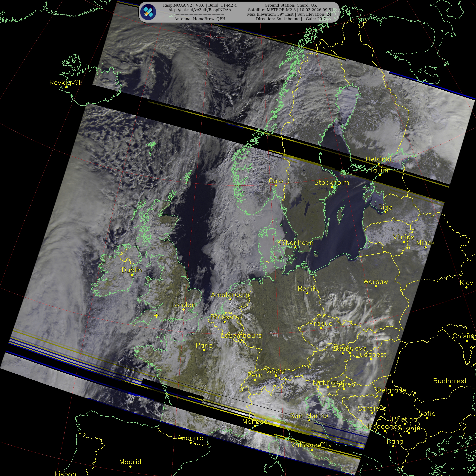Viewport: 476px width, 476px height.
Task: Click the Prague city label
Action: (321, 324)
